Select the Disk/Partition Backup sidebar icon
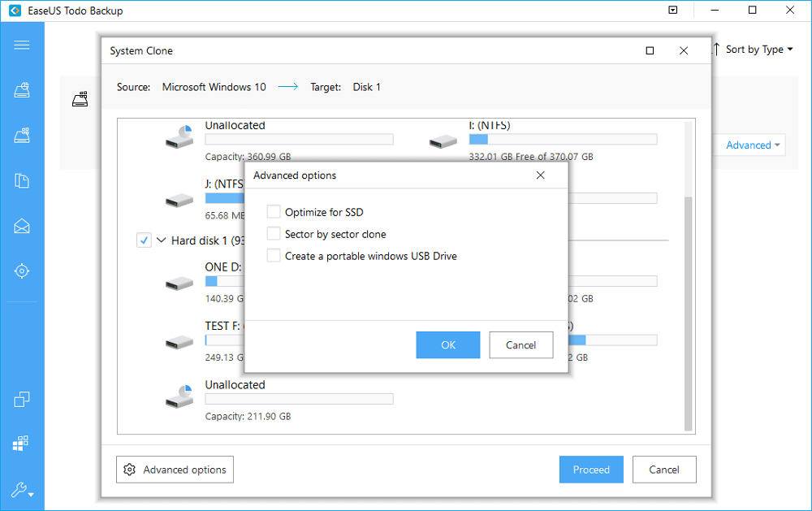The image size is (812, 511). (23, 135)
